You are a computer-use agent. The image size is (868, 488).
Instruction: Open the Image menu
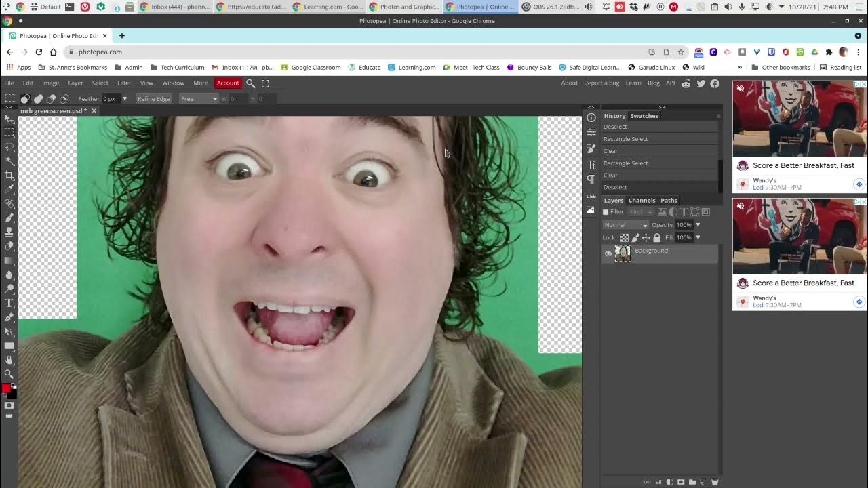[x=50, y=83]
